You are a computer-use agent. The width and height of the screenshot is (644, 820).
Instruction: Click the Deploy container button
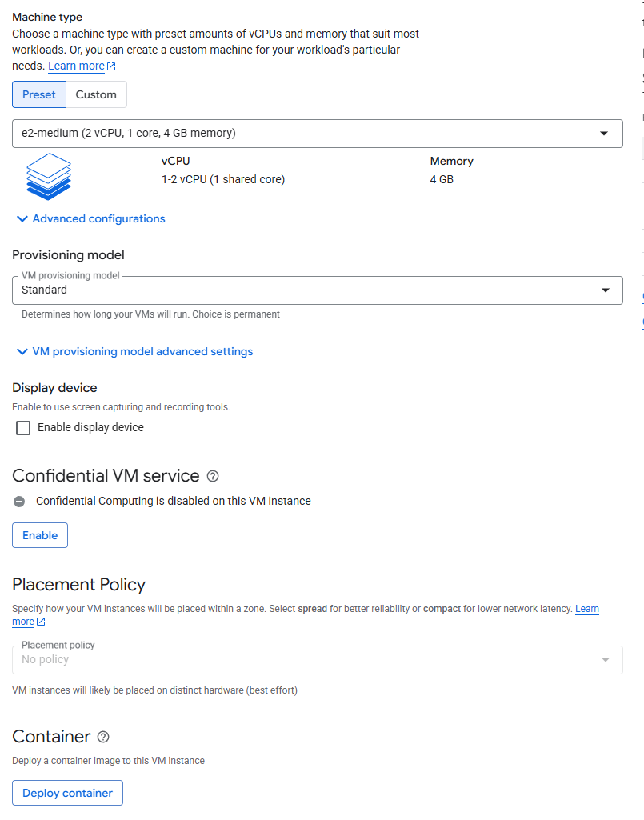(x=67, y=793)
